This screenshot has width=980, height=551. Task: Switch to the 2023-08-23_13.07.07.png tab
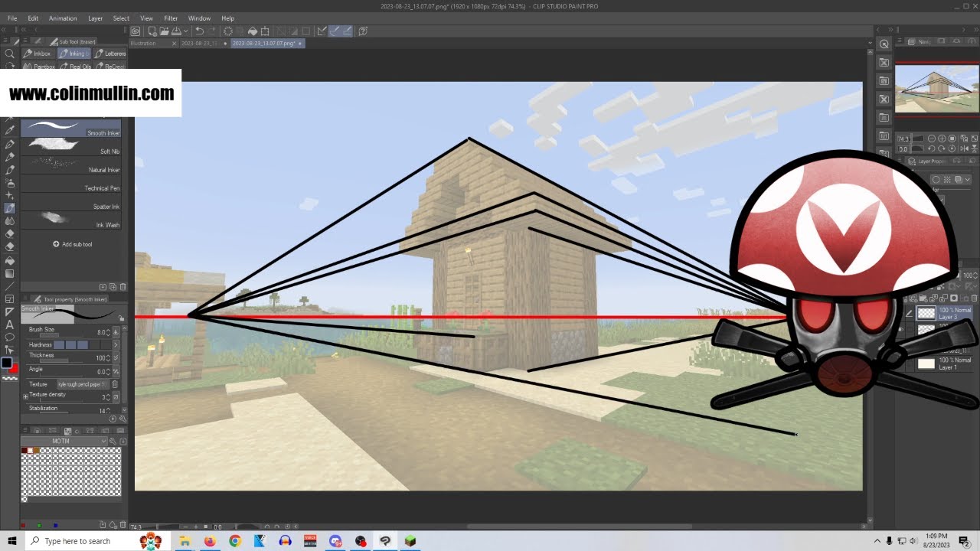click(267, 44)
